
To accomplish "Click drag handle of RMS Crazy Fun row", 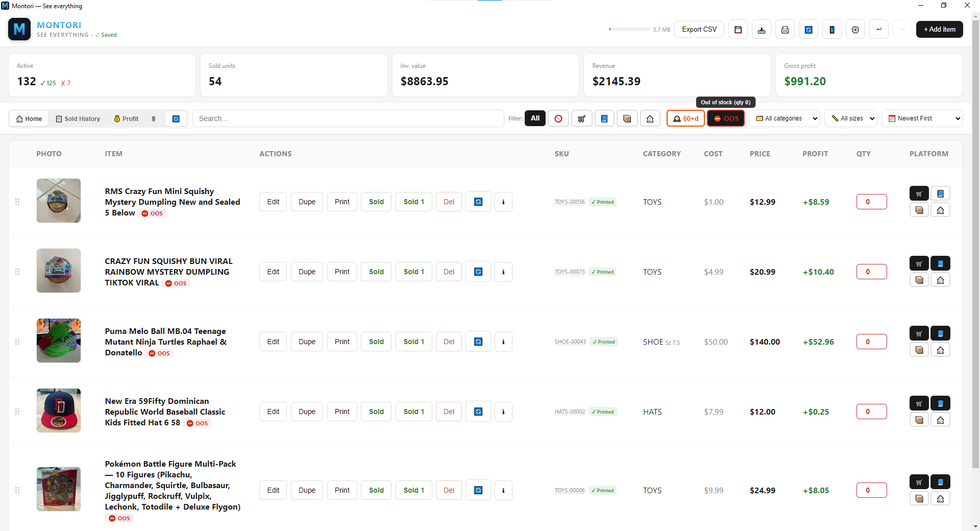I will point(17,202).
